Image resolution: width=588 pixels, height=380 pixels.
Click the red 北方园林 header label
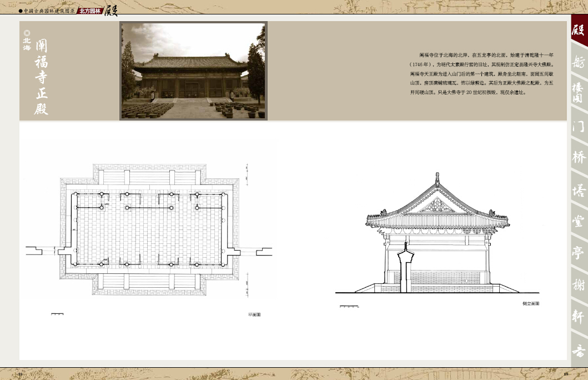pyautogui.click(x=89, y=11)
